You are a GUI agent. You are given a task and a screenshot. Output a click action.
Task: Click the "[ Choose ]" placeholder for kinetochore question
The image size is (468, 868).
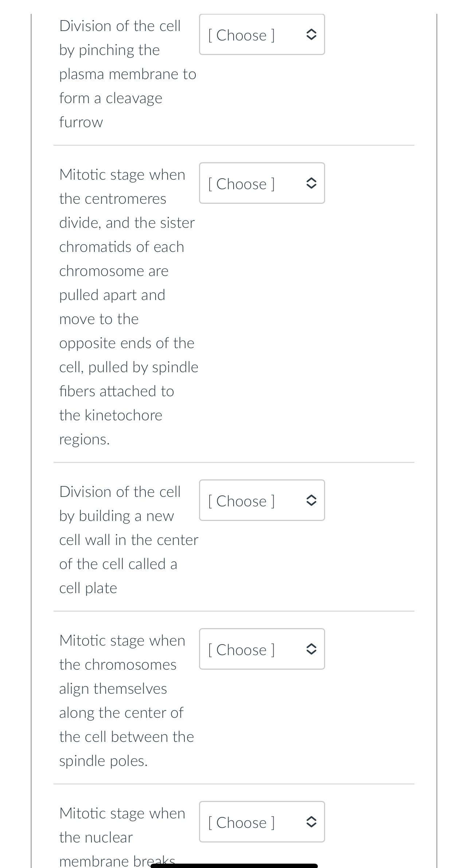click(x=241, y=184)
